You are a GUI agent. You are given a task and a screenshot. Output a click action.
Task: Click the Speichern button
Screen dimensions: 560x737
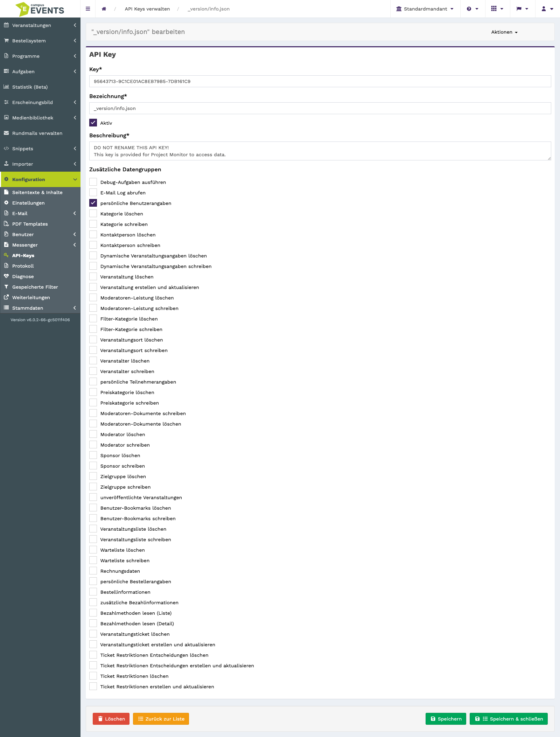(446, 719)
